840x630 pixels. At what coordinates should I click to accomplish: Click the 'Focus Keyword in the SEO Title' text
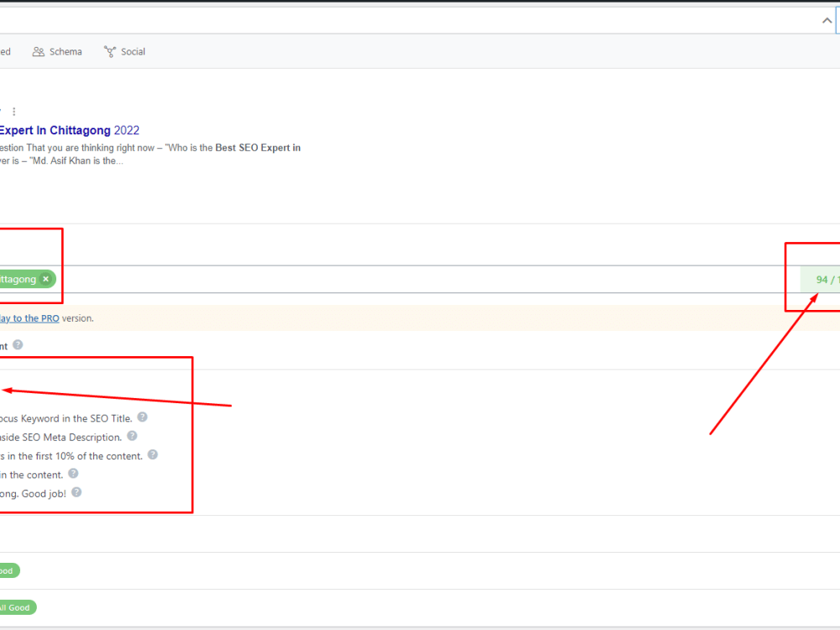pyautogui.click(x=66, y=418)
